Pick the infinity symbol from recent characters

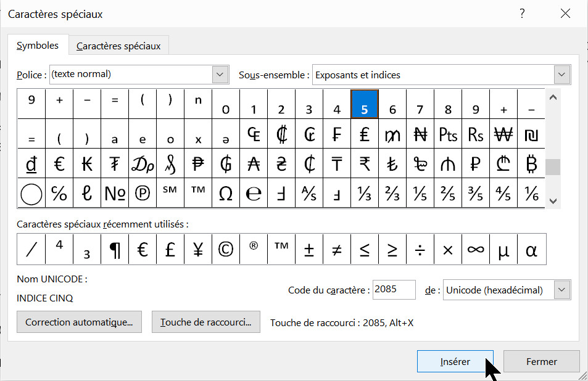476,250
